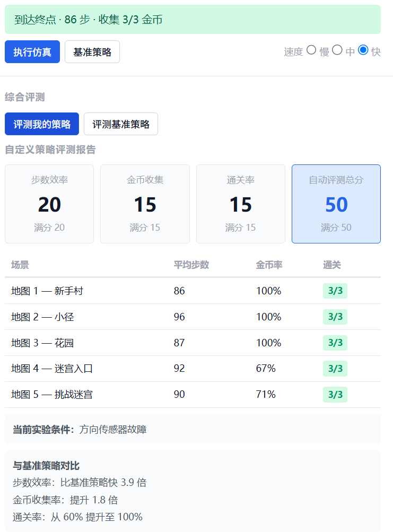Viewport: 393px width, 532px height.
Task: Click the 3/3 badge for 花园
Action: click(335, 343)
